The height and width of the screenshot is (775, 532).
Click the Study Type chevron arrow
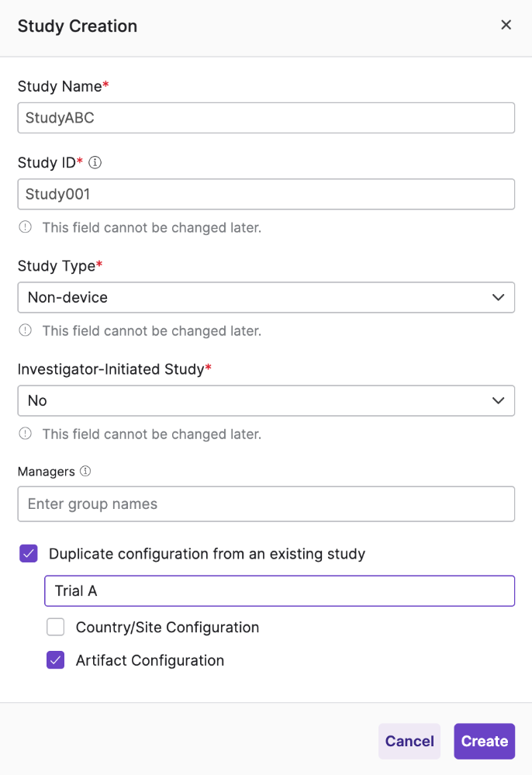(x=499, y=297)
